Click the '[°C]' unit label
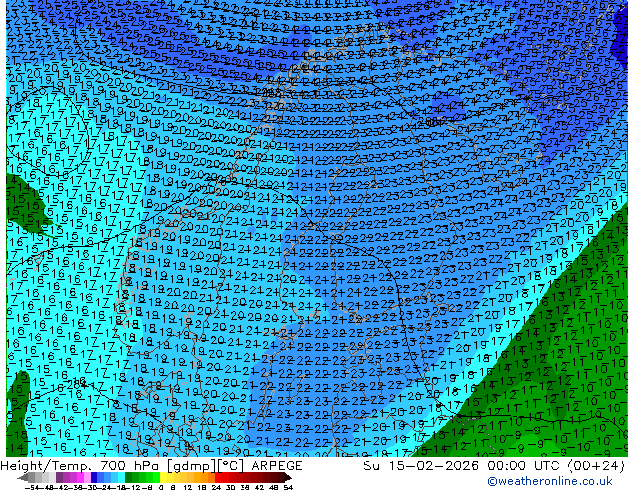 pos(232,466)
